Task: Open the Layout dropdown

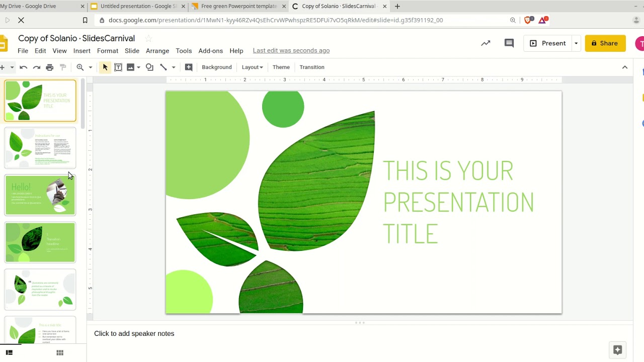Action: point(252,67)
